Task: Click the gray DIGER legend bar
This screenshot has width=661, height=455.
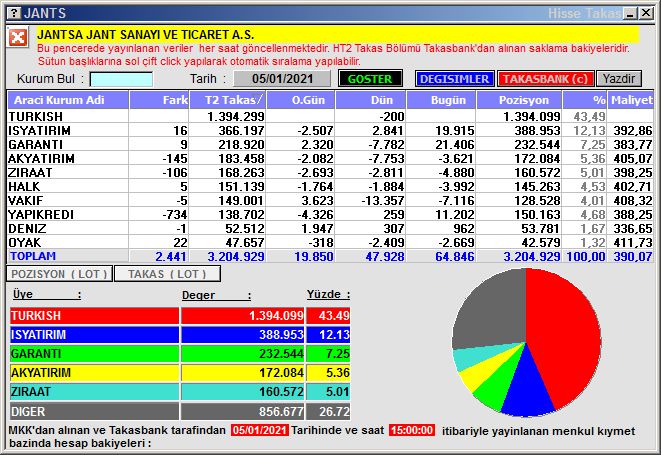Action: [x=94, y=411]
